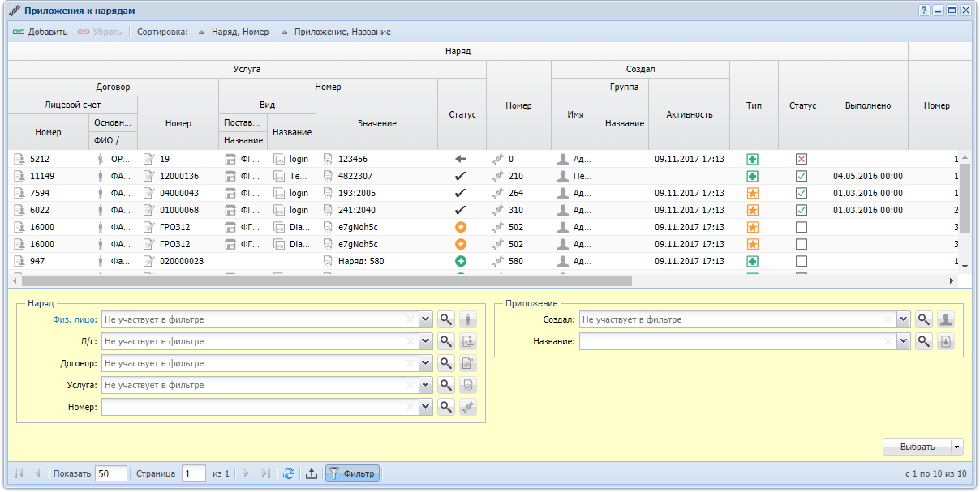Open the arrow next to Выбрать button
This screenshot has width=980, height=492.
[957, 447]
